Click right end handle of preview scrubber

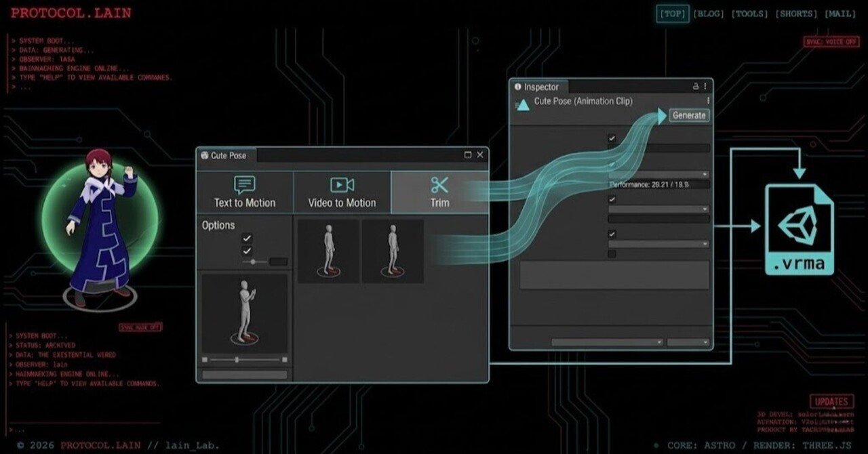point(284,360)
